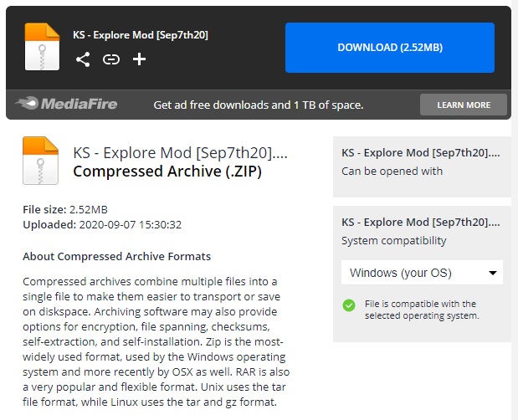Click the file compatibility status message
518x420 pixels.
422,310
